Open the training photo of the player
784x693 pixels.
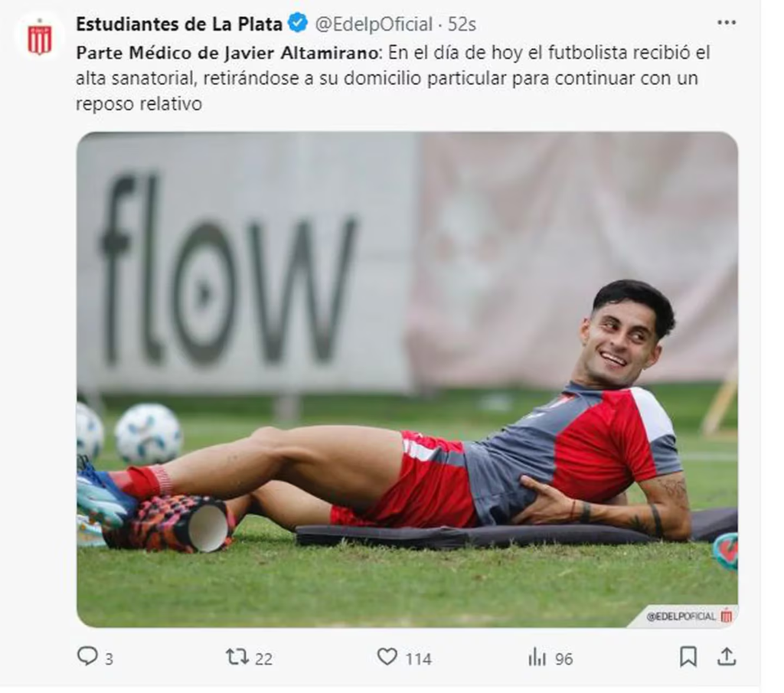pyautogui.click(x=407, y=379)
